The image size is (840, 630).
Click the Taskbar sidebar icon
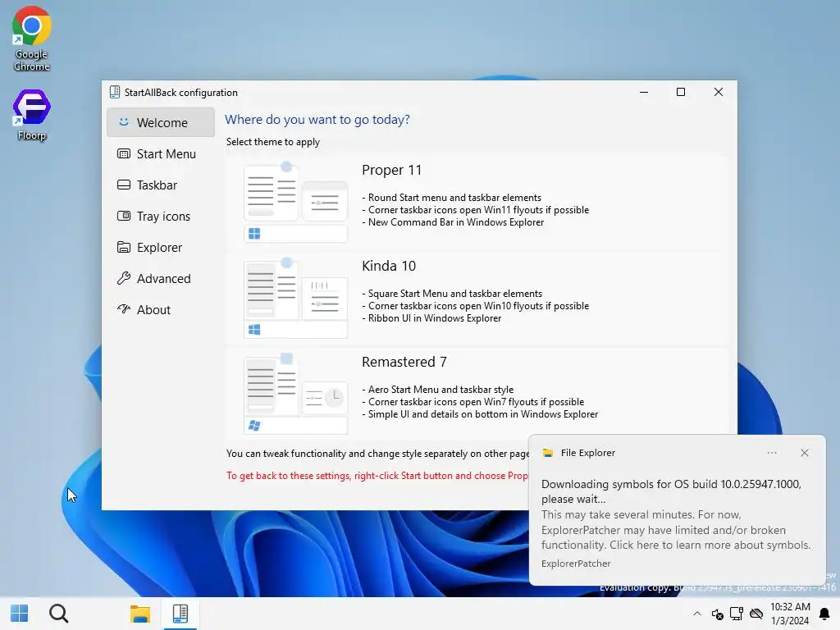124,185
